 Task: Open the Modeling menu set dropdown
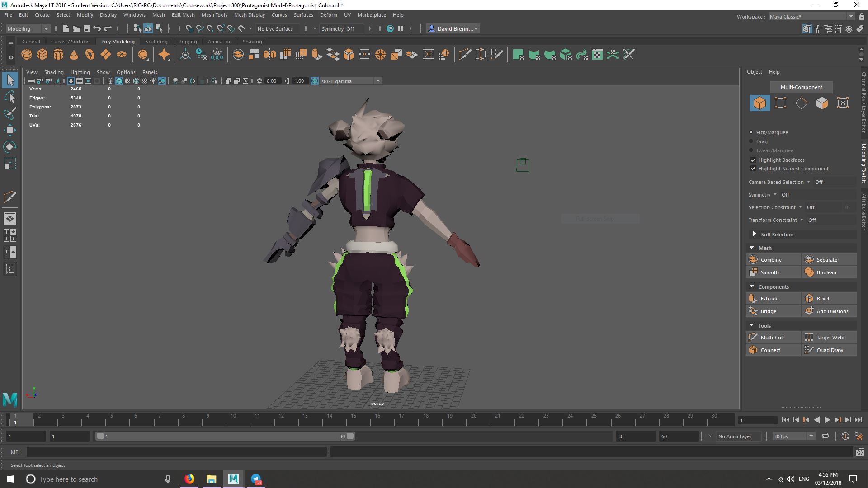(28, 28)
